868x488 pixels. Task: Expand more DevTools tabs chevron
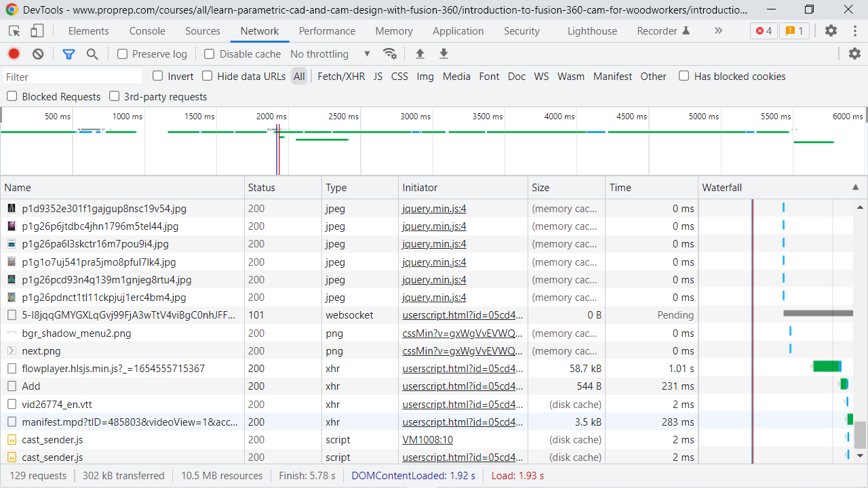click(x=719, y=31)
